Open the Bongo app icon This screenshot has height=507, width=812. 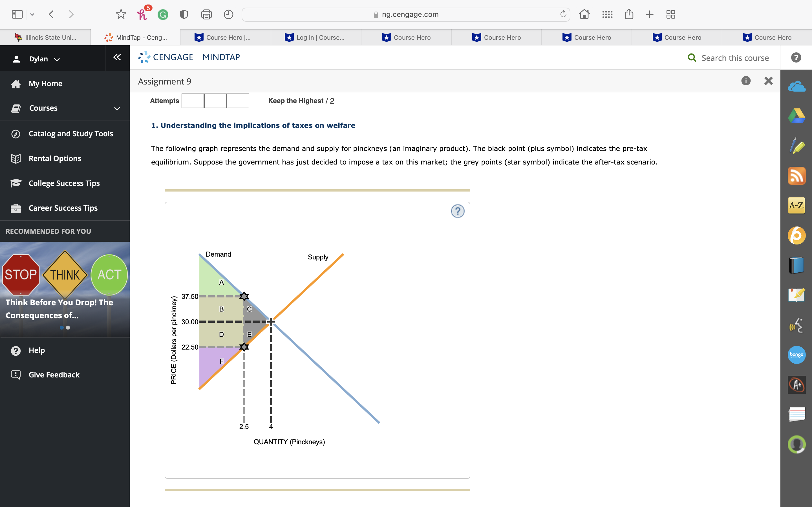tap(796, 355)
